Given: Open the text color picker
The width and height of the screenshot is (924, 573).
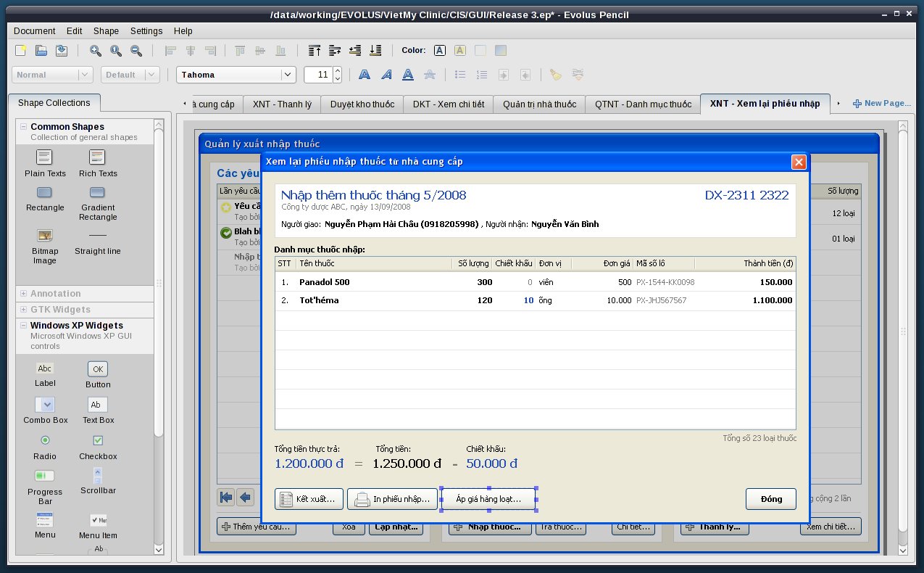Looking at the screenshot, I should 439,51.
